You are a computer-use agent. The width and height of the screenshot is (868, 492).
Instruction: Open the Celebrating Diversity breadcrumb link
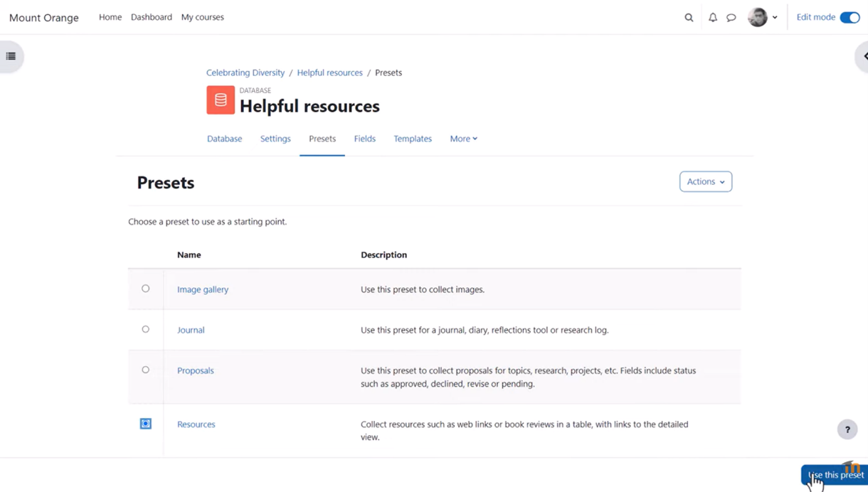(245, 73)
